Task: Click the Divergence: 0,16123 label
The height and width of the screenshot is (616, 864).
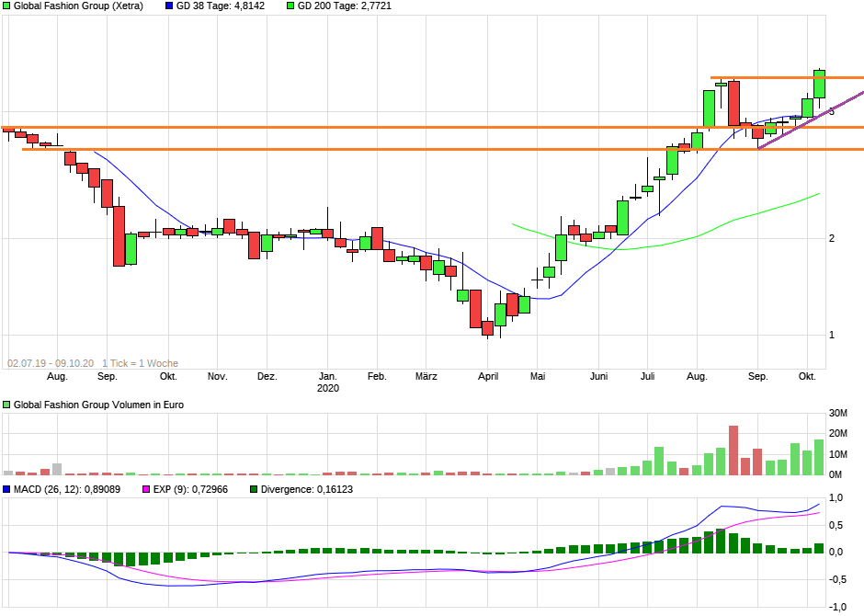Action: (306, 489)
